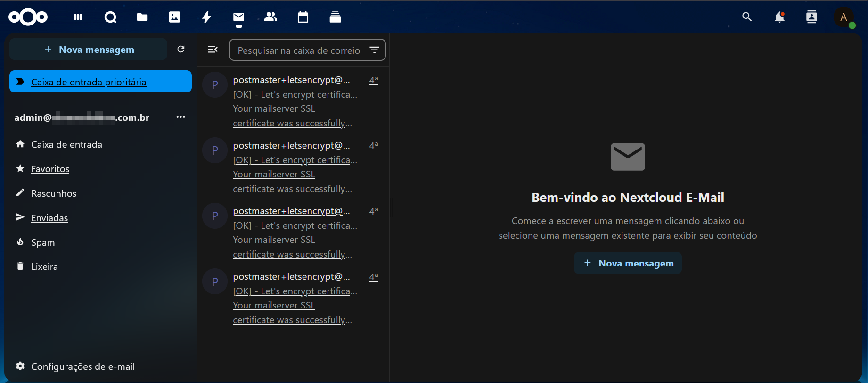Open the third postmaster+letsencrypt message

pyautogui.click(x=293, y=233)
